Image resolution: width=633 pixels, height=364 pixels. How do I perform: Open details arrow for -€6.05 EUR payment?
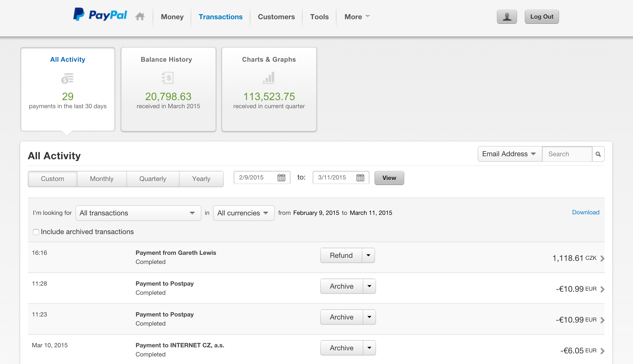[602, 351]
